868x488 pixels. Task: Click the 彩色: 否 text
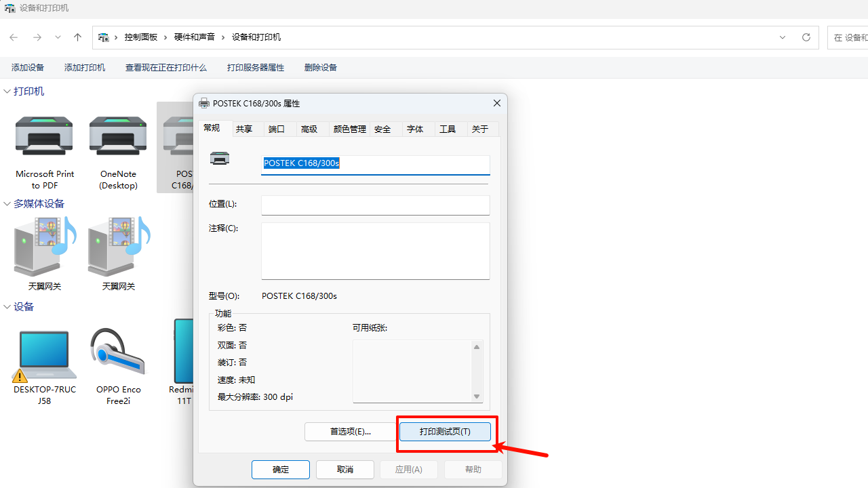point(232,328)
